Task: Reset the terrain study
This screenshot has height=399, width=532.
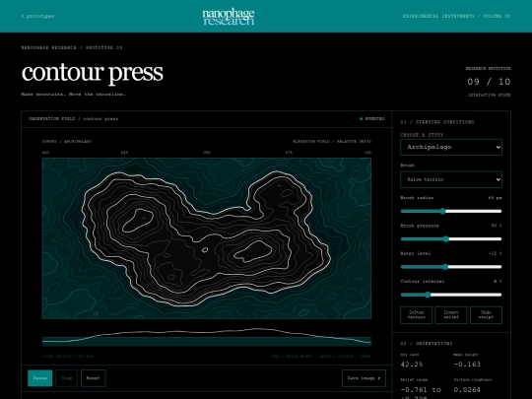Action: pos(93,378)
